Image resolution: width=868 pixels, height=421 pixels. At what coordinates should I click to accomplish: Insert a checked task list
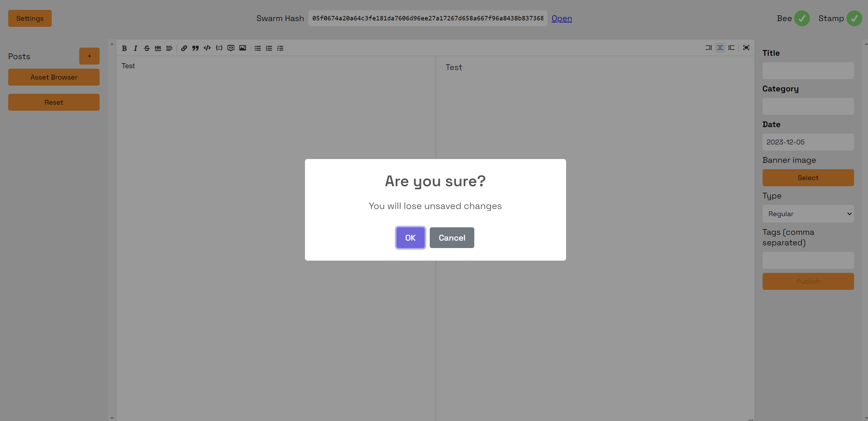pos(280,48)
